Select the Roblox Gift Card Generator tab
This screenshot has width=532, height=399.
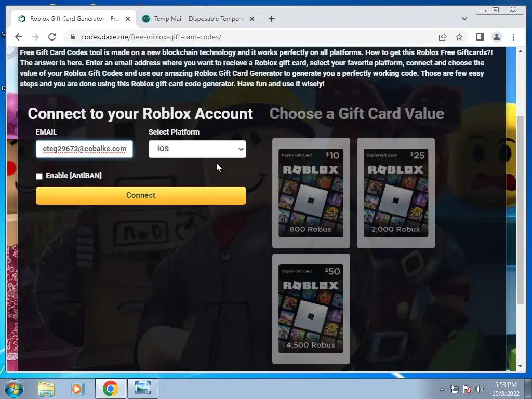click(x=74, y=19)
